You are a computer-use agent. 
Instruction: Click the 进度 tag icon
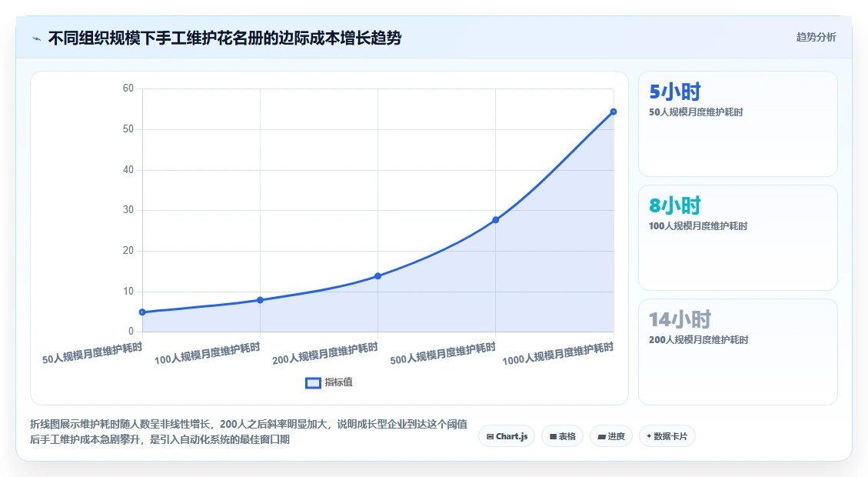(601, 436)
